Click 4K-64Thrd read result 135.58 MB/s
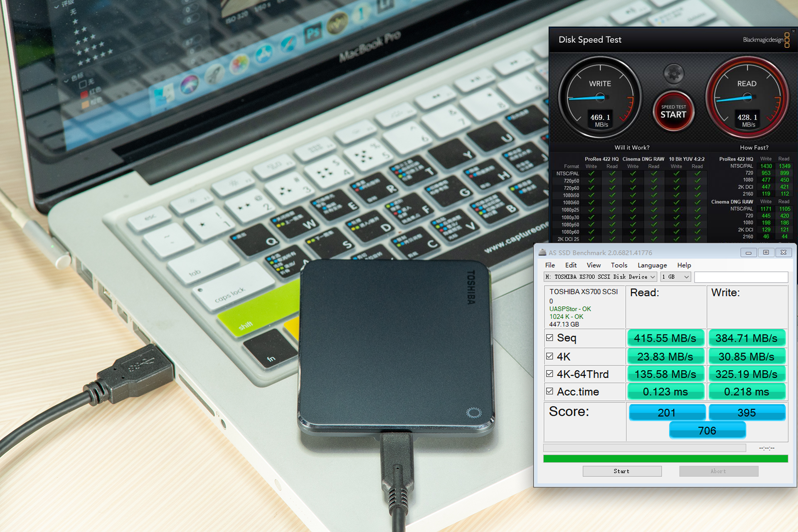The height and width of the screenshot is (532, 798). (665, 374)
